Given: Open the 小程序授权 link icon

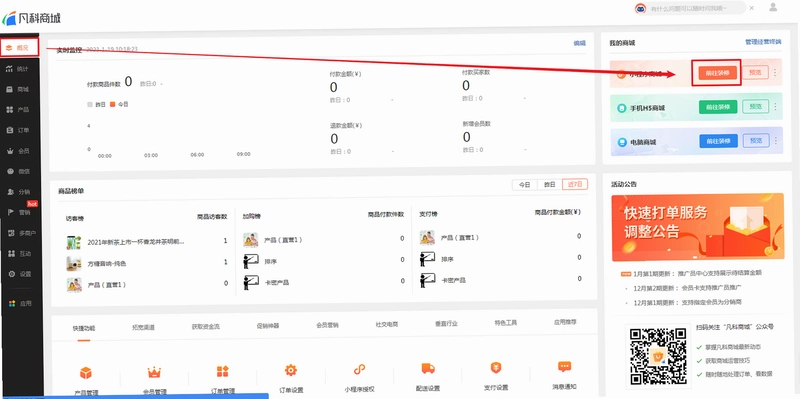Looking at the screenshot, I should point(359,369).
